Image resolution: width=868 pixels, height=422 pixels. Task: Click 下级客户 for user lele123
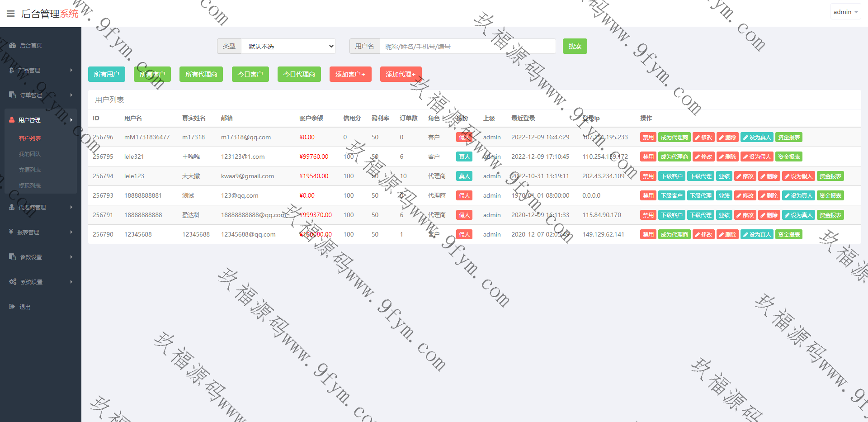pyautogui.click(x=671, y=176)
